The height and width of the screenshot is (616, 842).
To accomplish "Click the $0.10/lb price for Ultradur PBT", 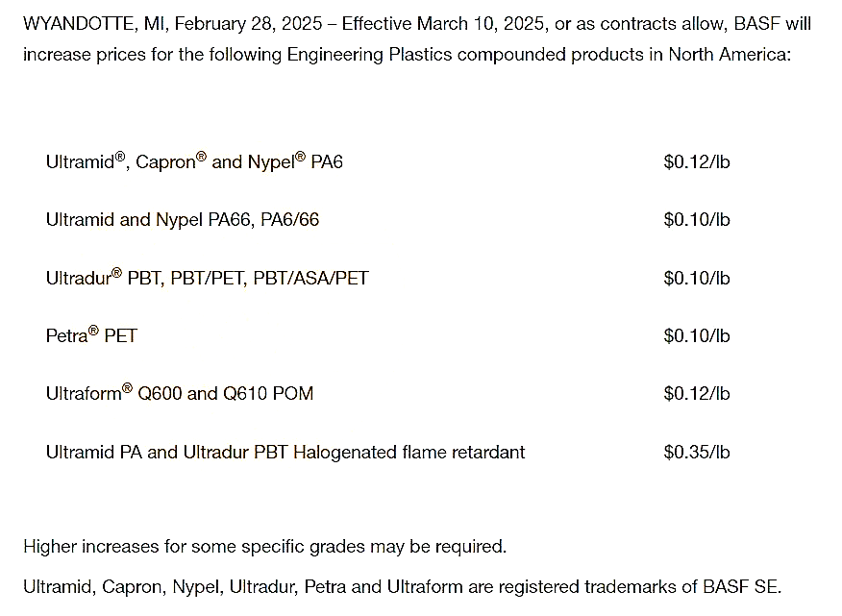I will point(697,279).
